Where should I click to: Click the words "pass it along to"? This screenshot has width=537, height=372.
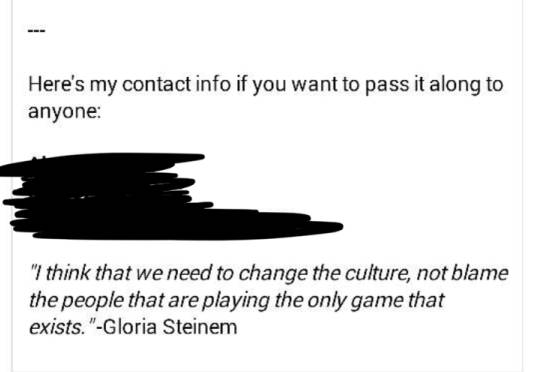tap(434, 85)
